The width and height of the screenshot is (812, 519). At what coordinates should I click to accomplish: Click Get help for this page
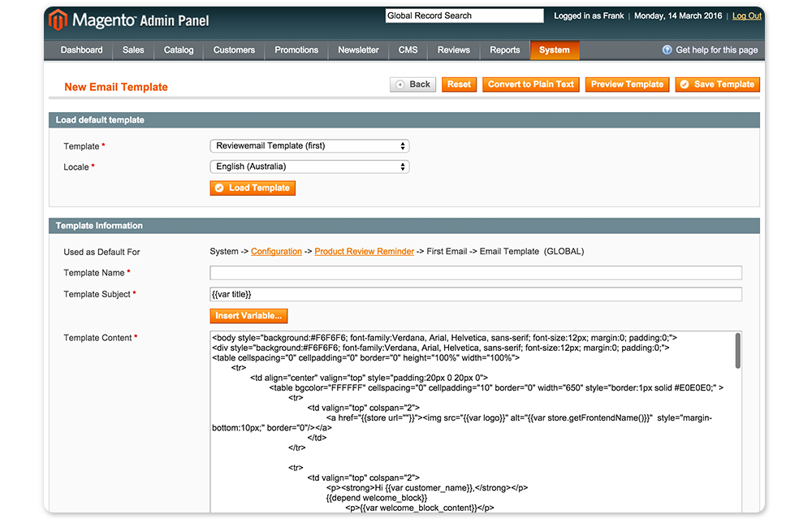(x=717, y=50)
